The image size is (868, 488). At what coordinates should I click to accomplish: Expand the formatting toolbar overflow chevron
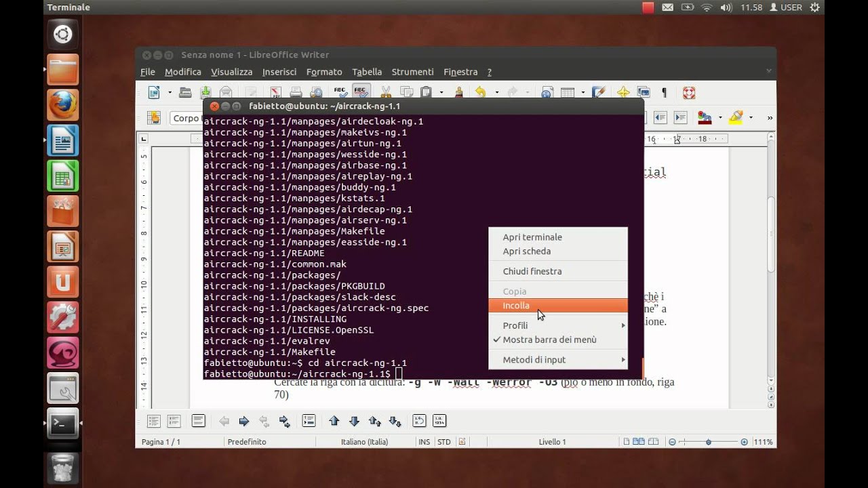(770, 118)
